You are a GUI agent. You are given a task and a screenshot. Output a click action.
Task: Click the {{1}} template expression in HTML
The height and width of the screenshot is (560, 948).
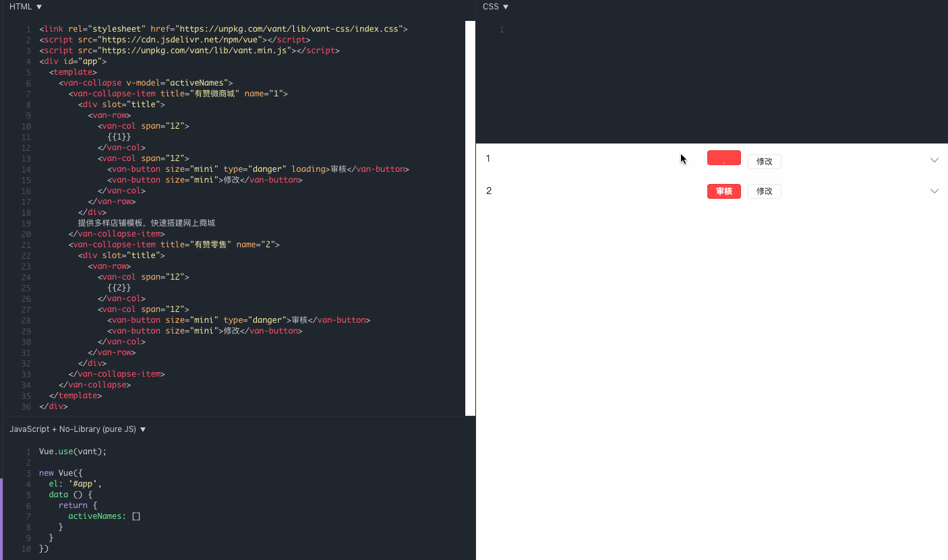coord(119,137)
